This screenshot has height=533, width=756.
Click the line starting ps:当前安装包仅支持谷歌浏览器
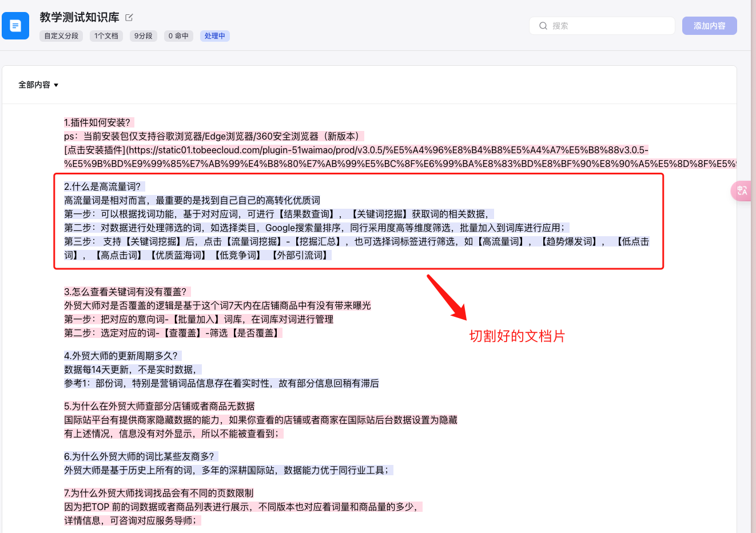point(214,136)
